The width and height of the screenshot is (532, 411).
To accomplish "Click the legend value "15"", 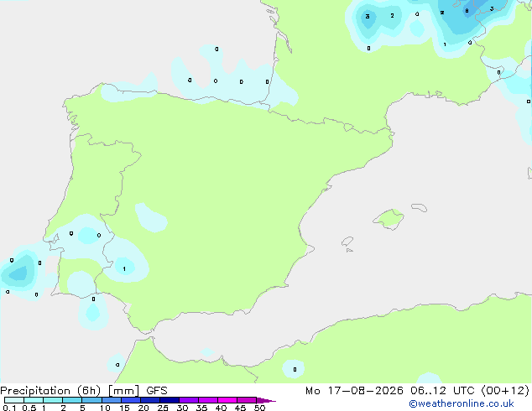I will coord(124,408).
